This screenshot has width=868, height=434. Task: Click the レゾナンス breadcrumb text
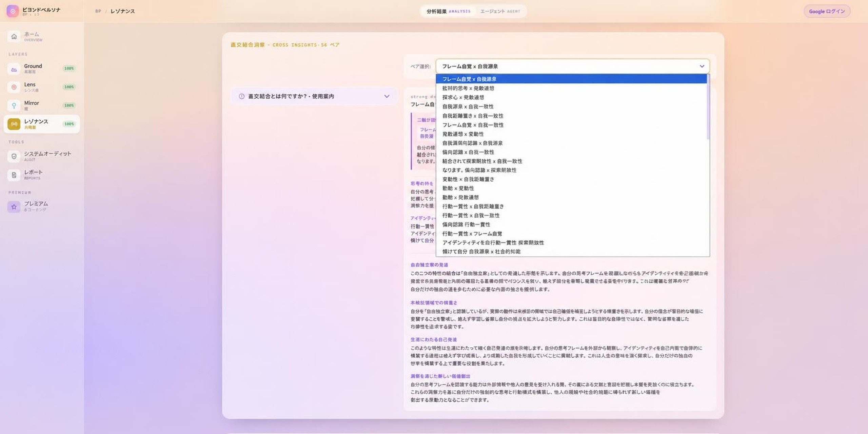point(122,11)
